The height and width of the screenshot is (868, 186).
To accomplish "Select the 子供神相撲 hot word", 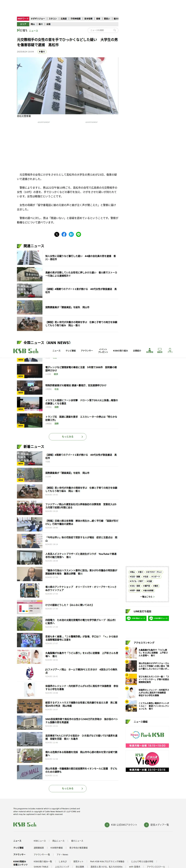I will pos(76,19).
